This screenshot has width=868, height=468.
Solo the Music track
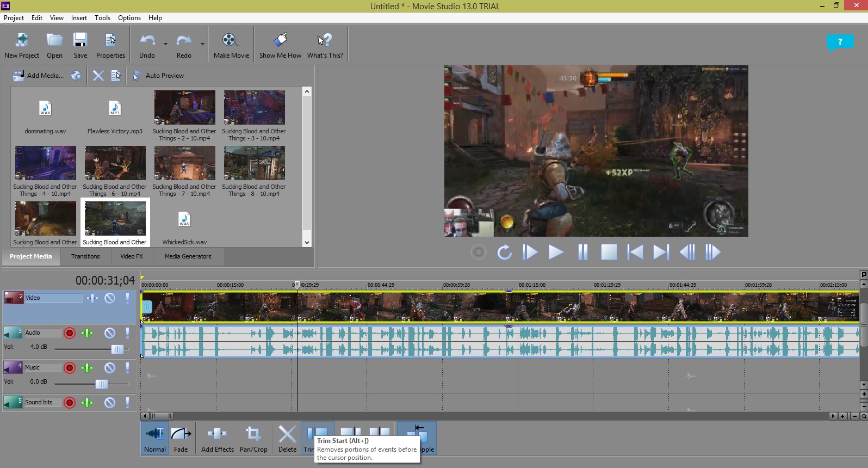point(127,368)
